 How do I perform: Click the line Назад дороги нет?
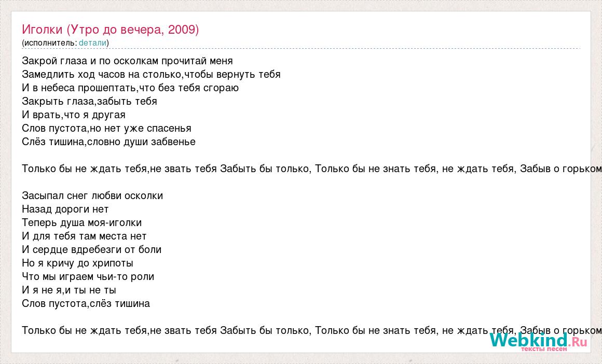[65, 209]
